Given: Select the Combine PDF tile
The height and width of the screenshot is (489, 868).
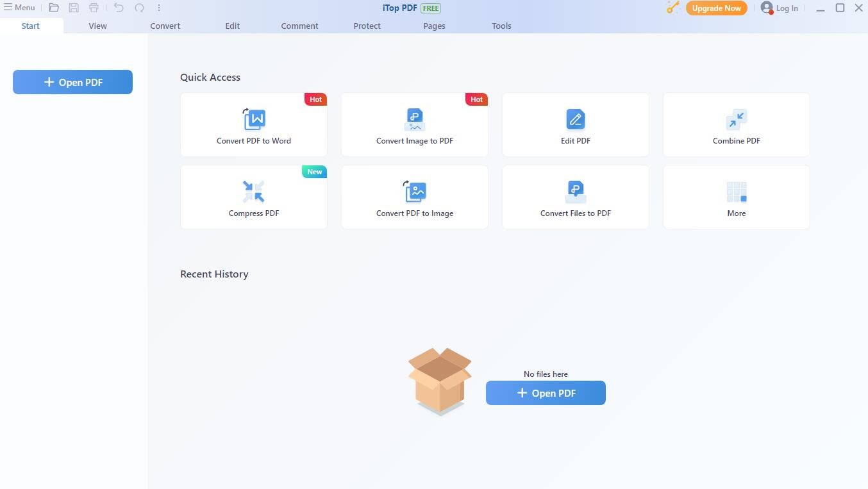Looking at the screenshot, I should pyautogui.click(x=736, y=125).
